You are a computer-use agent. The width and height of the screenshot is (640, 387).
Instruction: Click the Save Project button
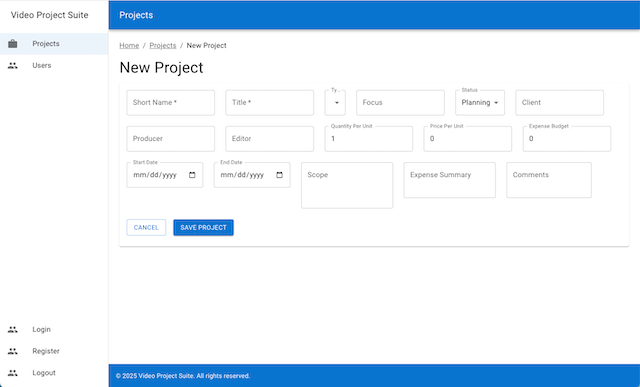[x=203, y=227]
